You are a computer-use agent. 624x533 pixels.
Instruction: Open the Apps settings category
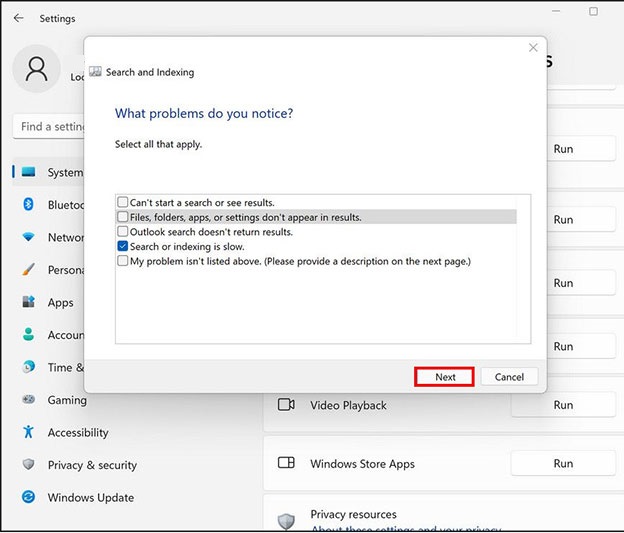coord(60,302)
